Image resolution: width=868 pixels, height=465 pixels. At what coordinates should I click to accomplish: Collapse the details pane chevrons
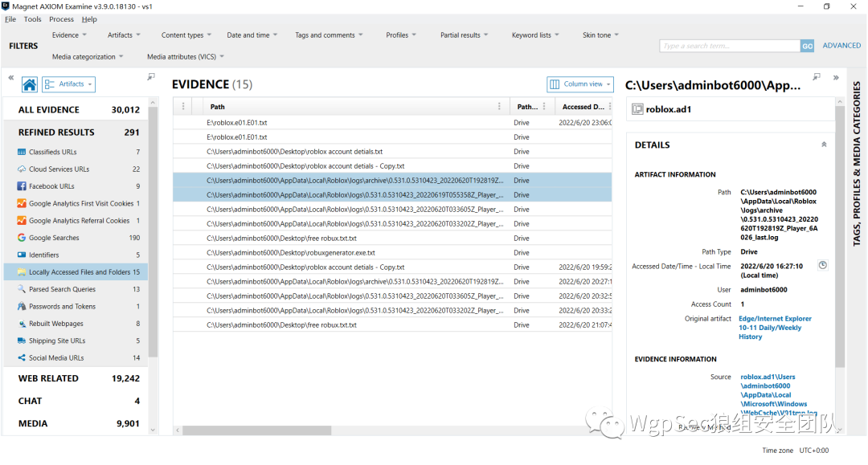coord(836,78)
